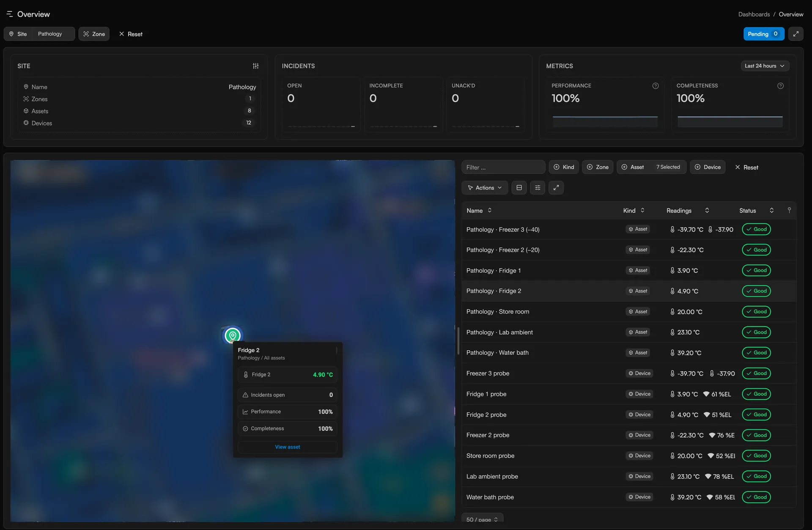The height and width of the screenshot is (530, 812).
Task: Open the Kind filter
Action: 564,167
